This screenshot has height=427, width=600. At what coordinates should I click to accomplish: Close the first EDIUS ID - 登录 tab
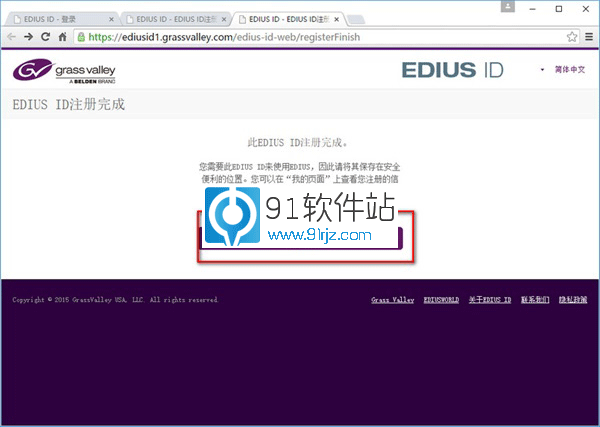pos(113,18)
